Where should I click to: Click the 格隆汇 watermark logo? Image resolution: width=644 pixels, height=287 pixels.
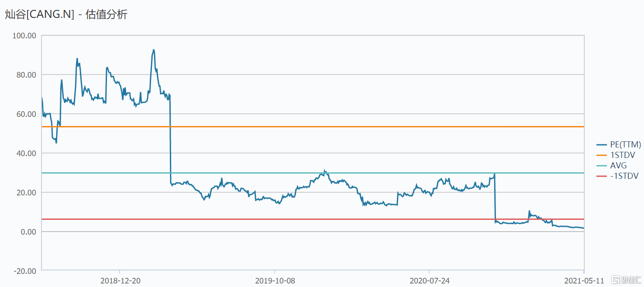click(x=626, y=279)
